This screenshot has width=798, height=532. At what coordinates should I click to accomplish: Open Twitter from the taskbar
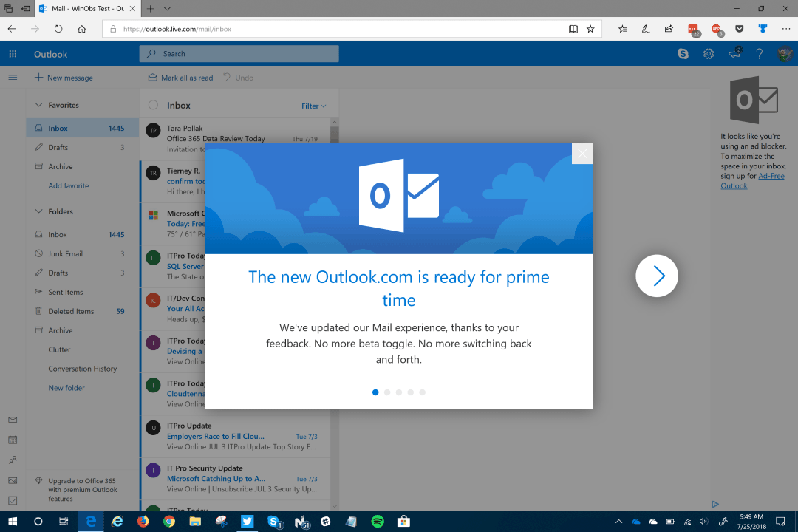coord(248,522)
